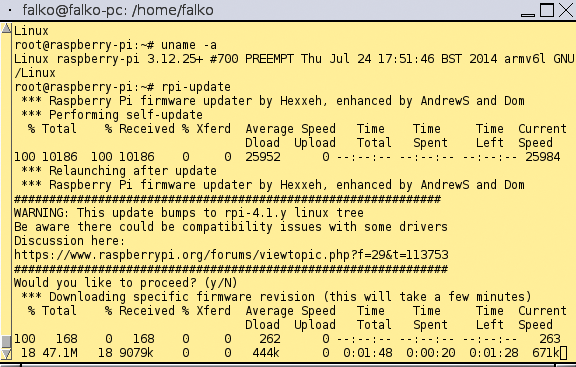Click the average download value '25952'

click(263, 157)
